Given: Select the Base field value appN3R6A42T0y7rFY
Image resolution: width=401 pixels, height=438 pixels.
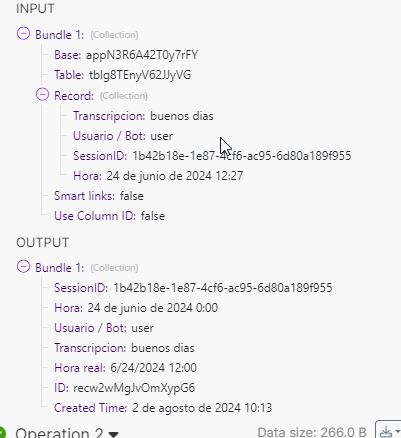Looking at the screenshot, I should point(142,55).
